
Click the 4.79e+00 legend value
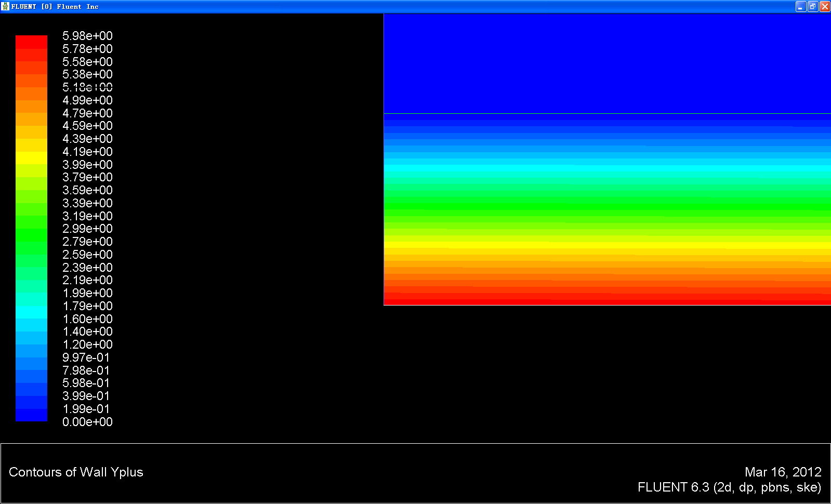[x=87, y=113]
